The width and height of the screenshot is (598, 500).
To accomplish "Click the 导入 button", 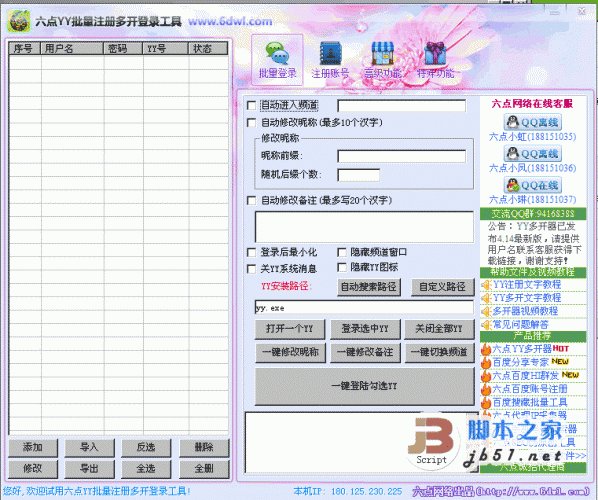I will (x=89, y=447).
